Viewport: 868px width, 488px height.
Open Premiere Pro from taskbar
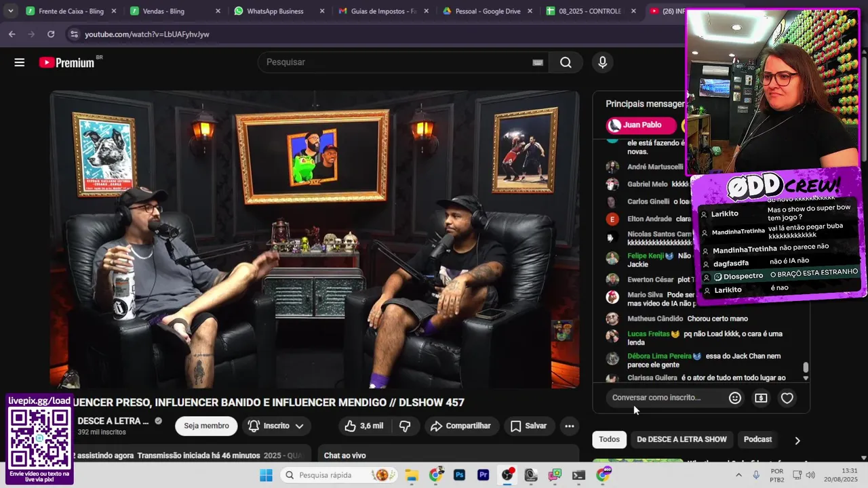tap(484, 475)
